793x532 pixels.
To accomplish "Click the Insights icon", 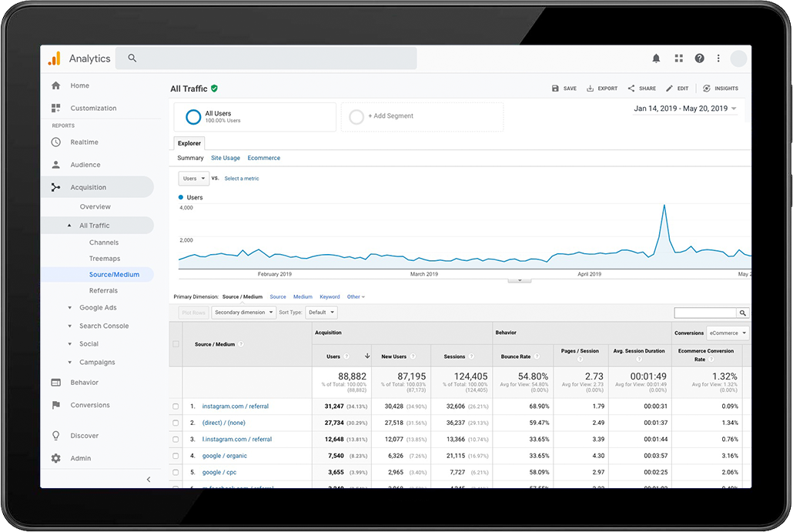I will click(707, 88).
